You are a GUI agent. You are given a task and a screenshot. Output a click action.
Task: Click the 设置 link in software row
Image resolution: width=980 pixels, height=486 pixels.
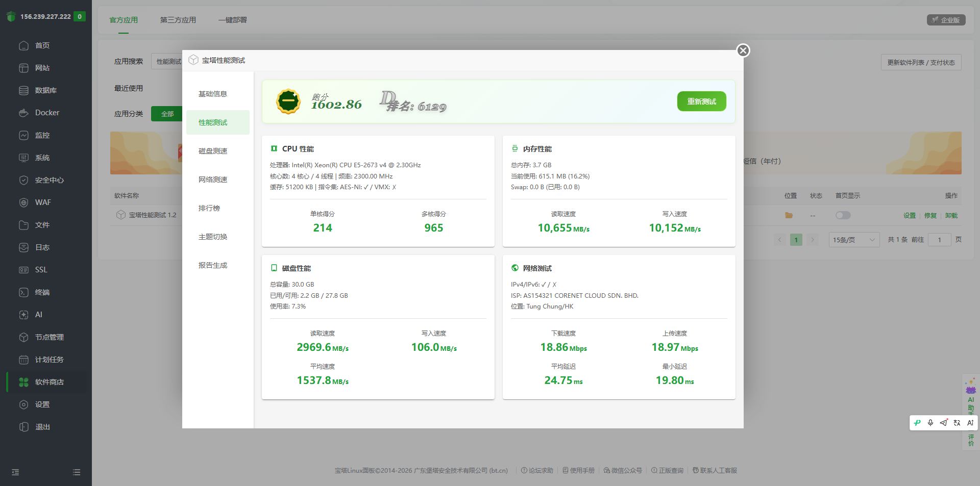pyautogui.click(x=910, y=215)
